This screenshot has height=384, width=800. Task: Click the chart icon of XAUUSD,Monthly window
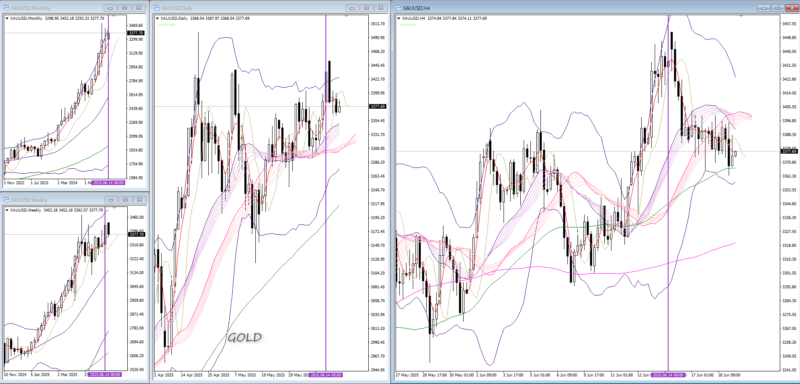click(x=7, y=8)
